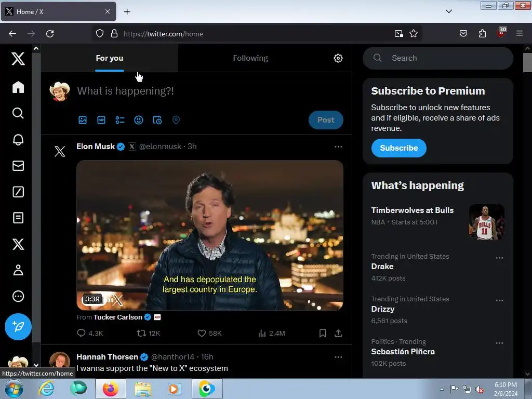Image resolution: width=532 pixels, height=399 pixels.
Task: Go to Home via sidebar house icon
Action: click(18, 87)
